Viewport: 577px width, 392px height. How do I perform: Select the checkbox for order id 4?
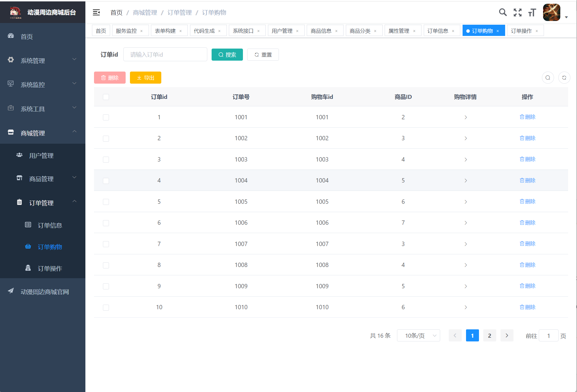click(x=106, y=181)
